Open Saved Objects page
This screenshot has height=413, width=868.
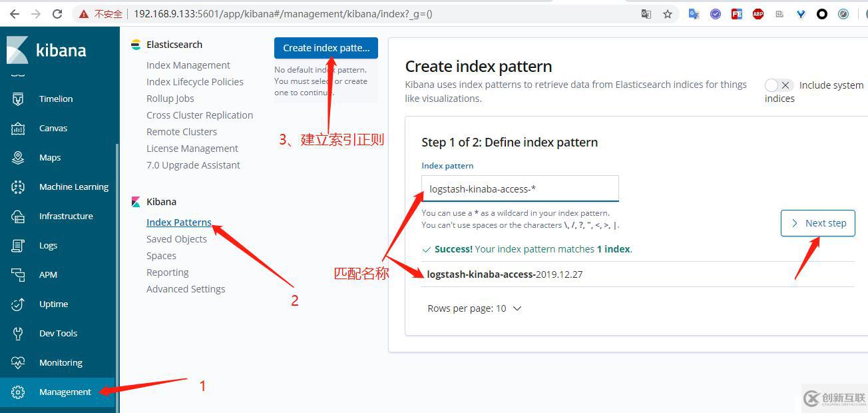coord(176,239)
